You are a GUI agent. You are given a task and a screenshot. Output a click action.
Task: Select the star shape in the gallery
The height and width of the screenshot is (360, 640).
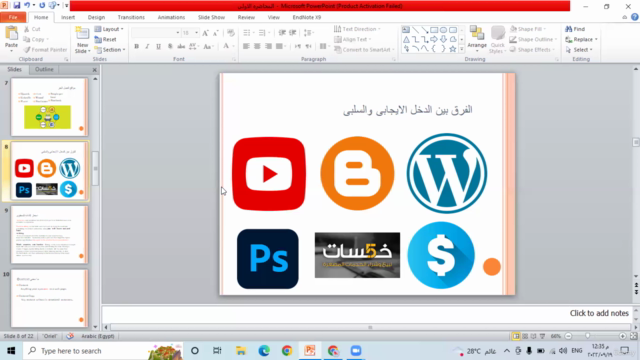(x=453, y=49)
